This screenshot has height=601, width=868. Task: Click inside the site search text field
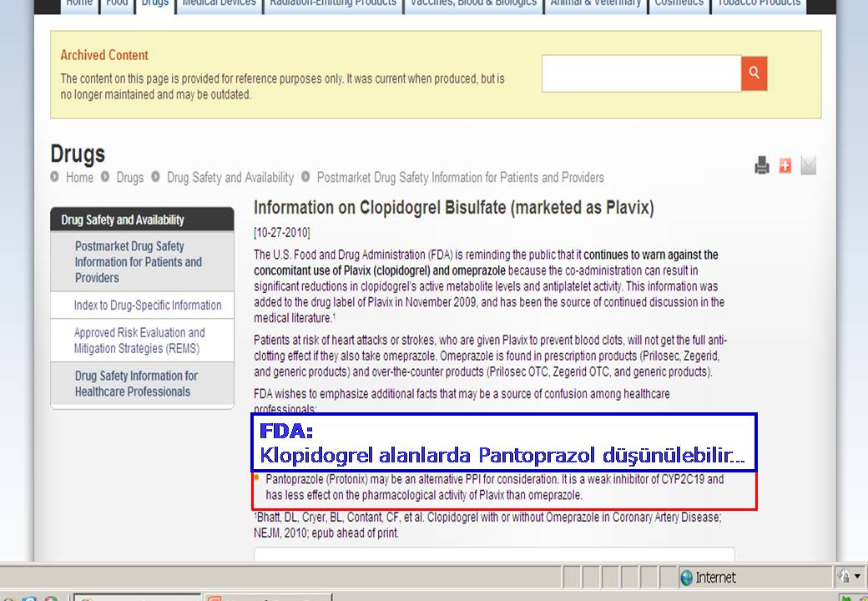641,73
